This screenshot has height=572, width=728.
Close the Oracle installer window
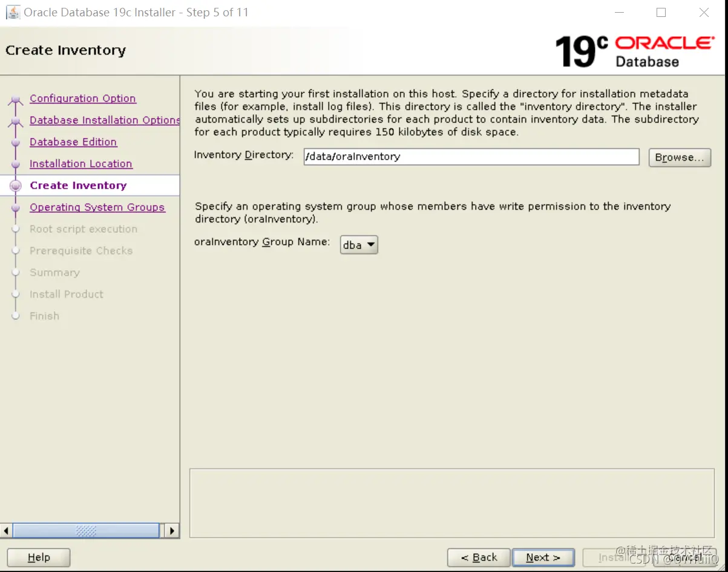(x=704, y=12)
